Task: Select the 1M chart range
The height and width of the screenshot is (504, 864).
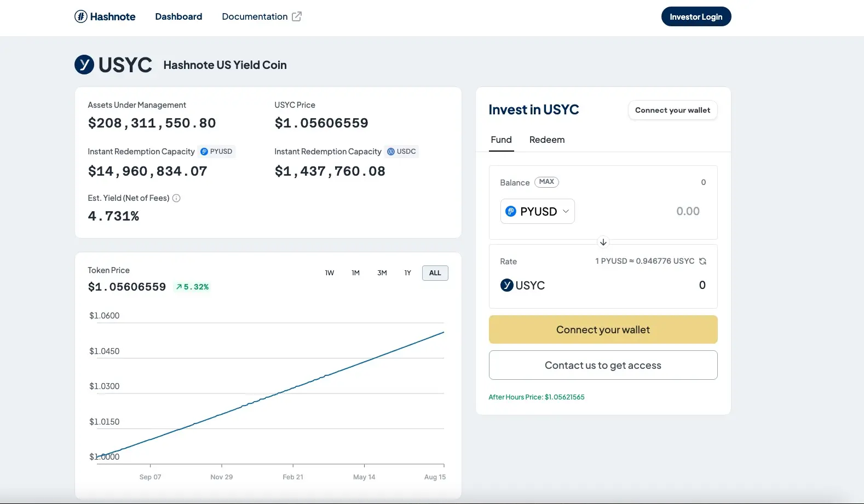Action: [x=356, y=273]
